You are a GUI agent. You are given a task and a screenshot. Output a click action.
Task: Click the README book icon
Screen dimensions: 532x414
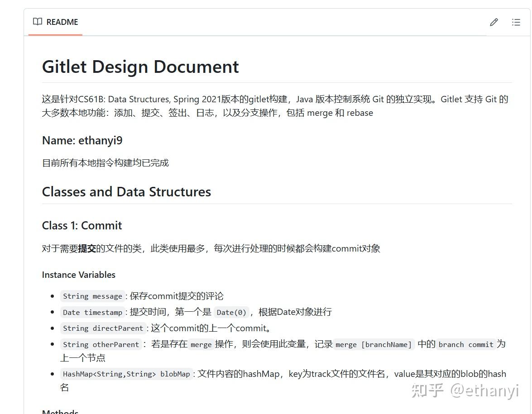(x=38, y=22)
